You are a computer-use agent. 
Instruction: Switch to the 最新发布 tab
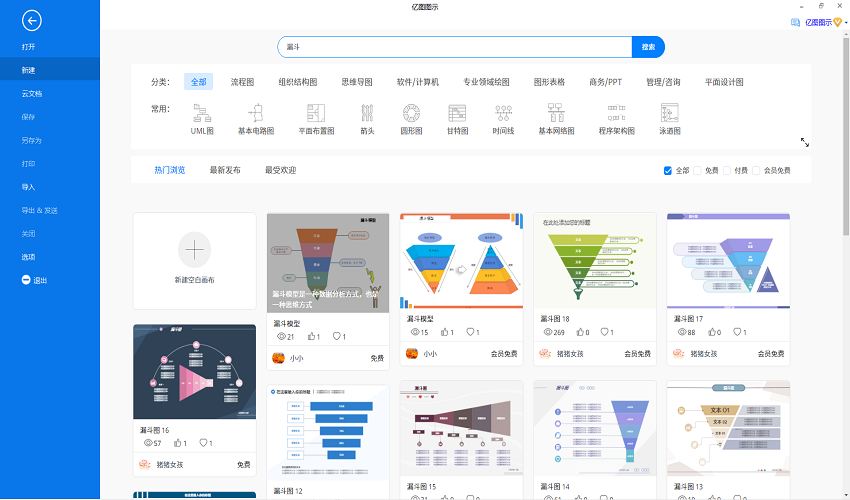225,170
